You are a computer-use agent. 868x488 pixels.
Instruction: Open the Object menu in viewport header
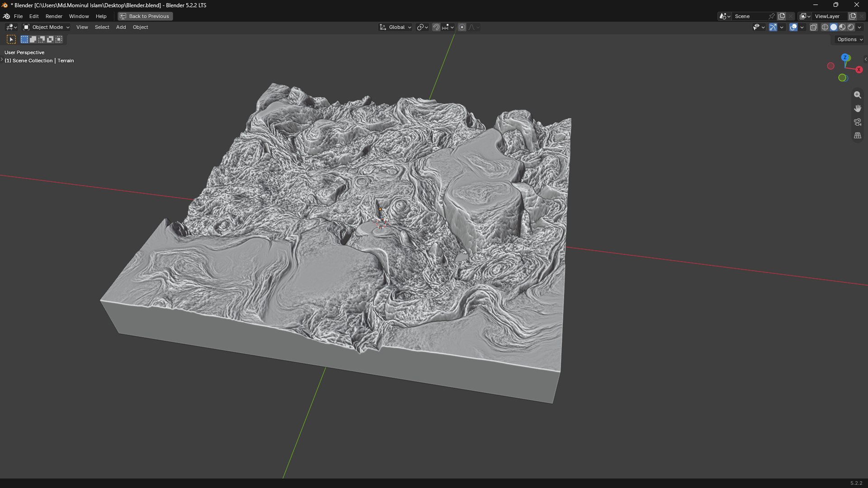click(x=140, y=27)
